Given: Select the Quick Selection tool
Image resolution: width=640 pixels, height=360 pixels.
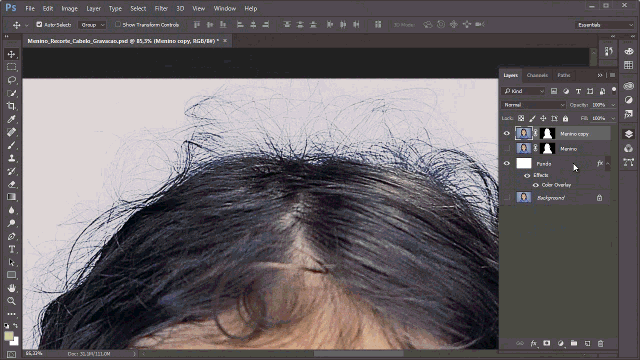Looking at the screenshot, I should click(11, 93).
